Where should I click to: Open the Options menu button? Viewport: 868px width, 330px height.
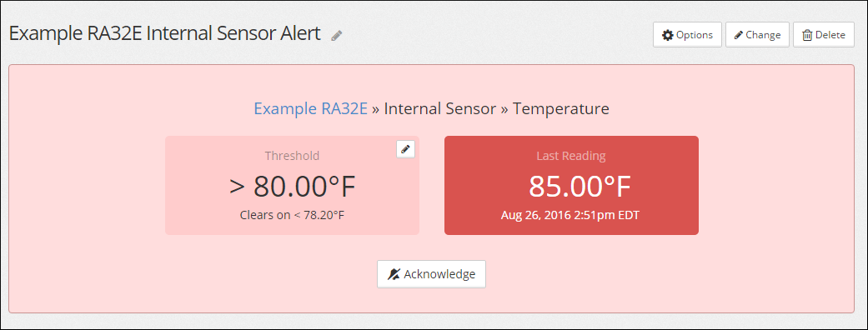click(687, 35)
